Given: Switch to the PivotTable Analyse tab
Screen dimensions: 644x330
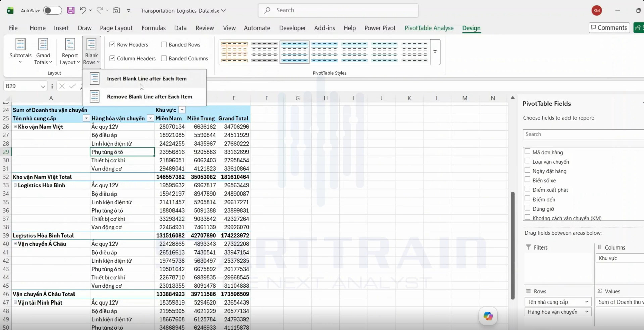Looking at the screenshot, I should tap(429, 28).
